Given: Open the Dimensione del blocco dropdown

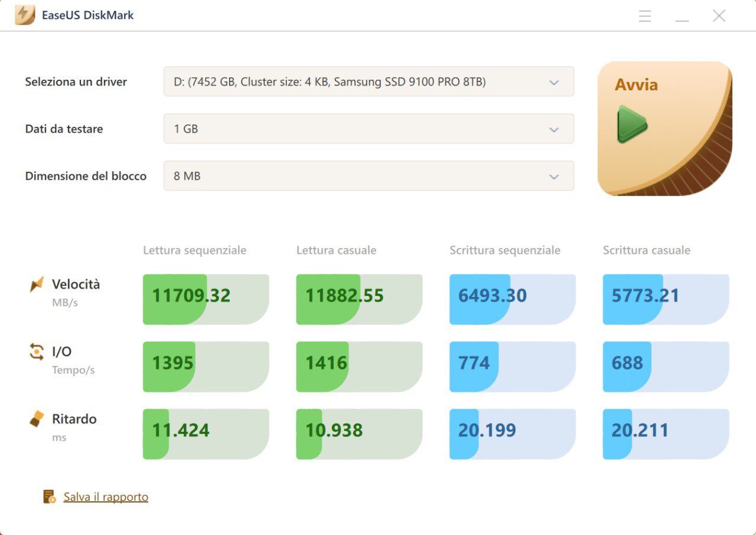Looking at the screenshot, I should click(369, 176).
